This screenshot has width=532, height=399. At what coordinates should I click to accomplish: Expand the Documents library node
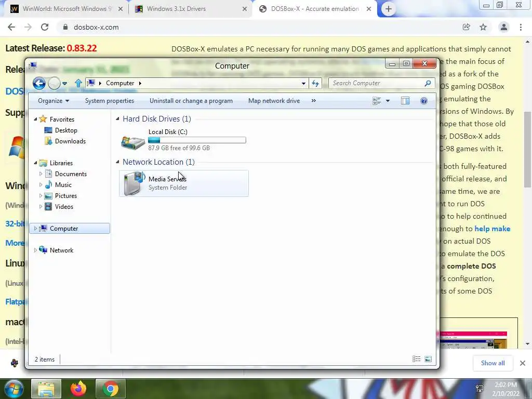(x=41, y=174)
